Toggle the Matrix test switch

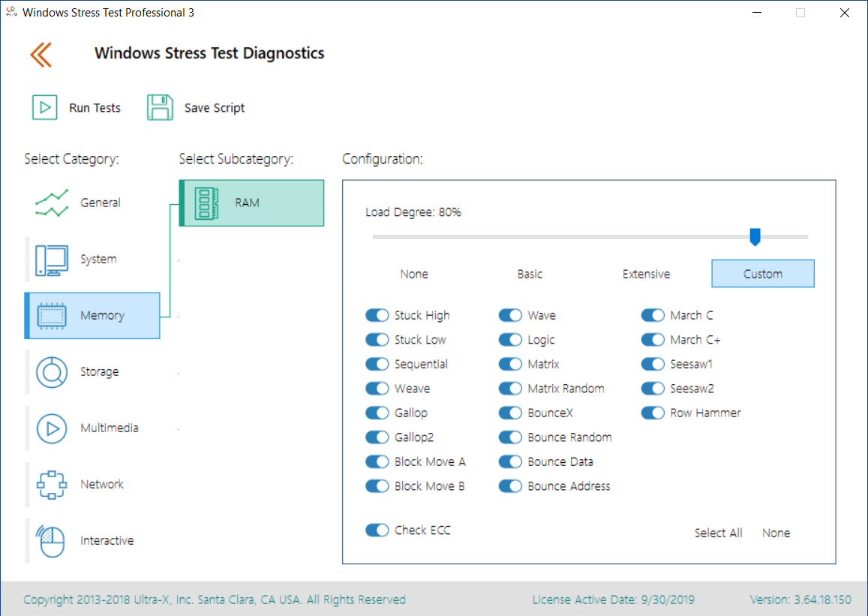(x=510, y=364)
